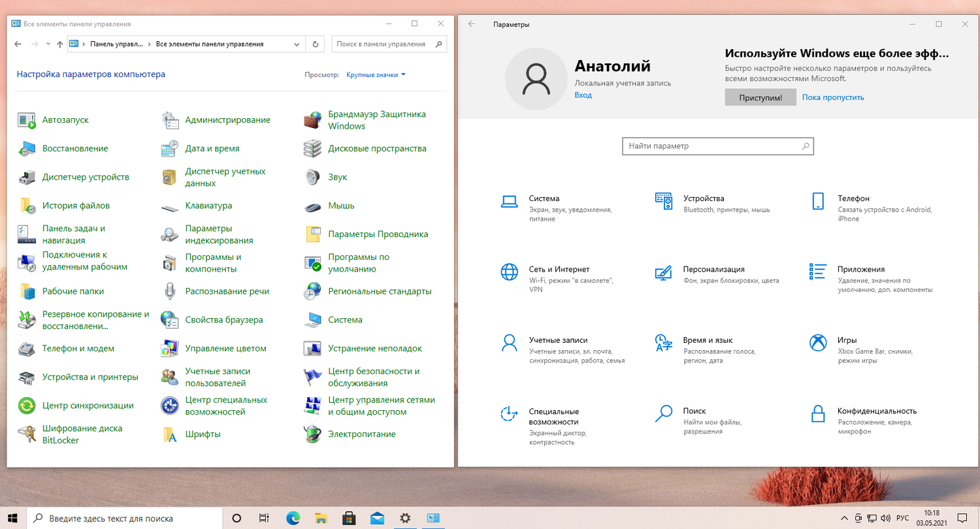The height and width of the screenshot is (529, 980).
Task: Open the Персонализация icon
Action: tap(664, 272)
